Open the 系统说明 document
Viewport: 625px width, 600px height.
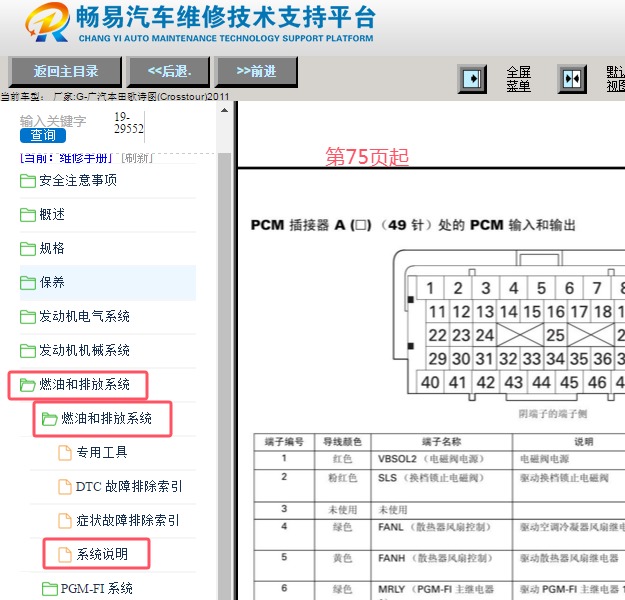(102, 555)
